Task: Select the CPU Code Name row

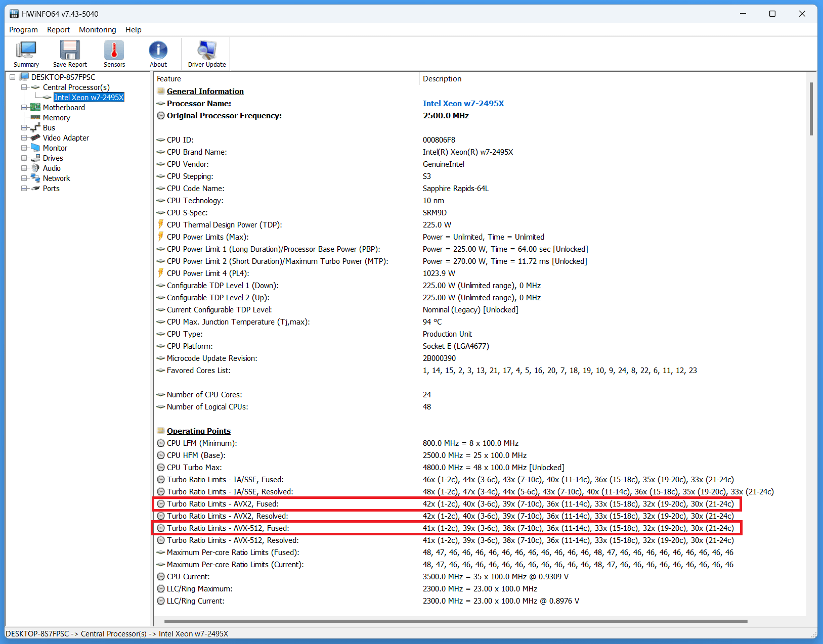Action: click(479, 188)
